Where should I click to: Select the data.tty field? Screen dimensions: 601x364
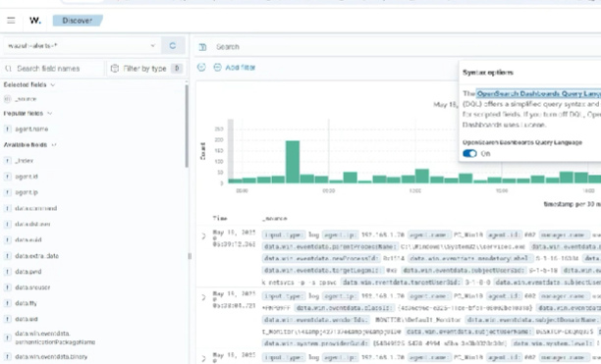27,303
